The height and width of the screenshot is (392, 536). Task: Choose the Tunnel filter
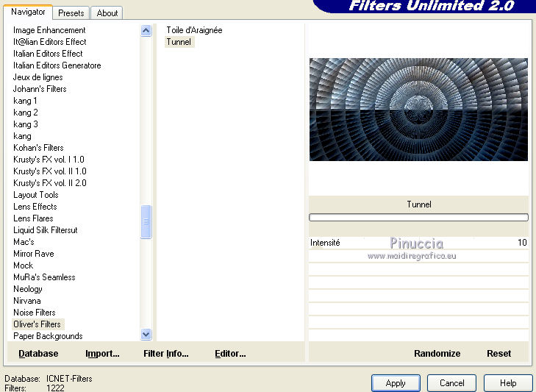click(x=179, y=42)
